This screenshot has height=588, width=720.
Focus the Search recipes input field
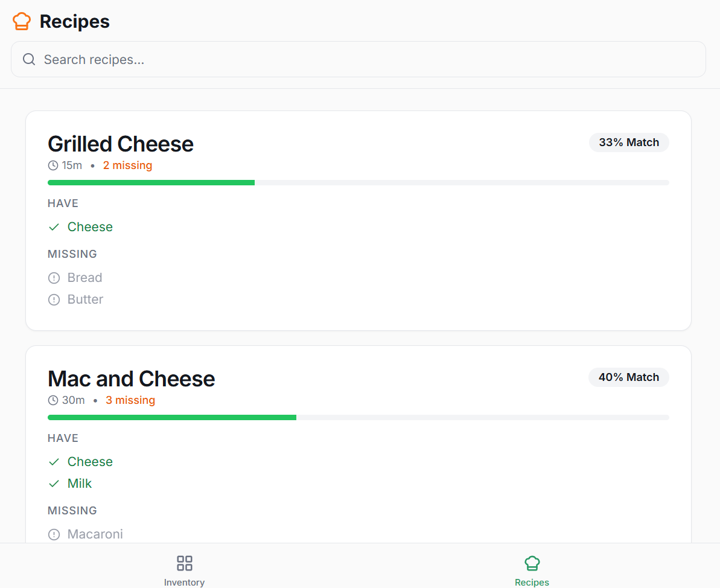(x=362, y=59)
